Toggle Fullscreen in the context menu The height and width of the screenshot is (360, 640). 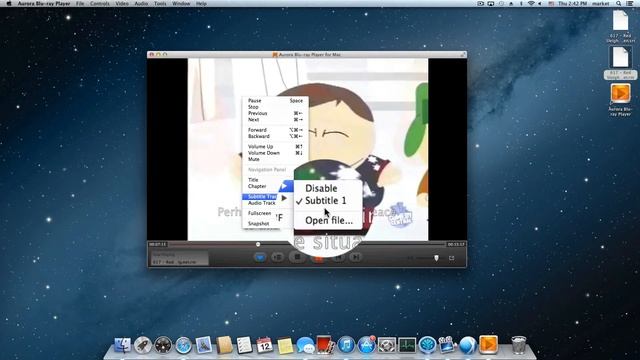pos(261,213)
